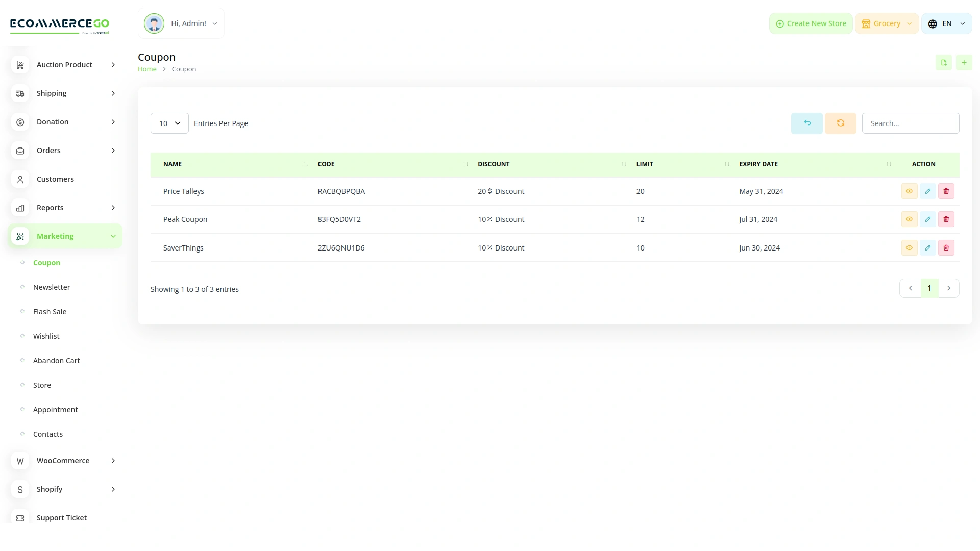Click the Create New Store button
980x551 pixels.
pyautogui.click(x=811, y=23)
